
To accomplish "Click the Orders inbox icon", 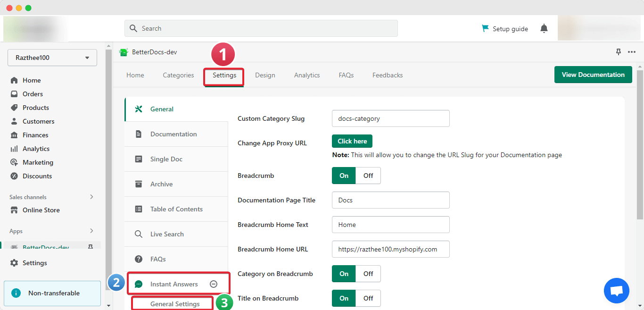I will (x=14, y=94).
